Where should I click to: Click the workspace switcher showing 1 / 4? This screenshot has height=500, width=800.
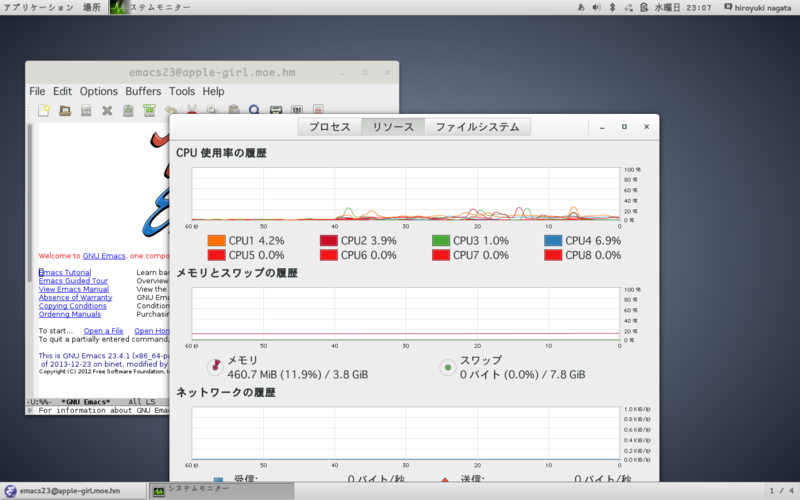(781, 491)
